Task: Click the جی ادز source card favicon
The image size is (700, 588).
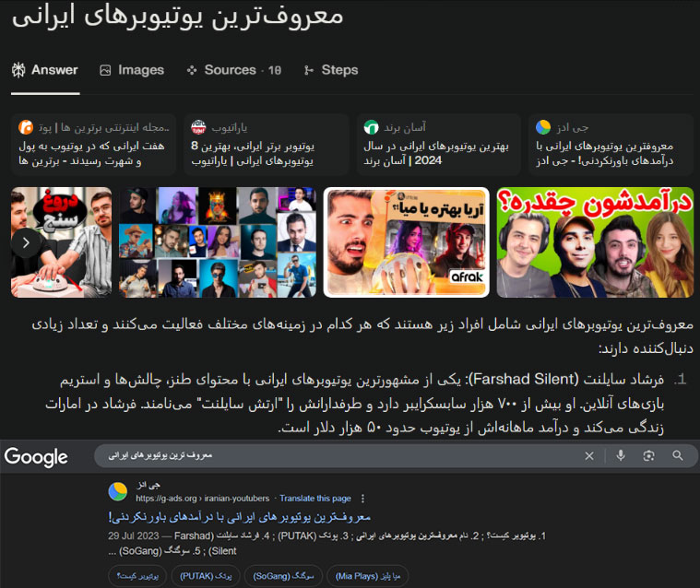Action: coord(543,127)
